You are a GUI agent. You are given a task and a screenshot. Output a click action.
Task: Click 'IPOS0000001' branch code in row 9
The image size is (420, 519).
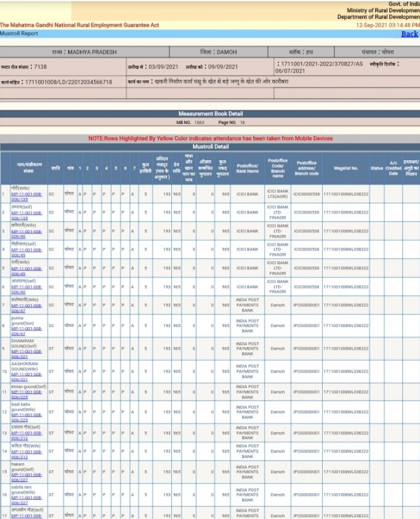[307, 348]
